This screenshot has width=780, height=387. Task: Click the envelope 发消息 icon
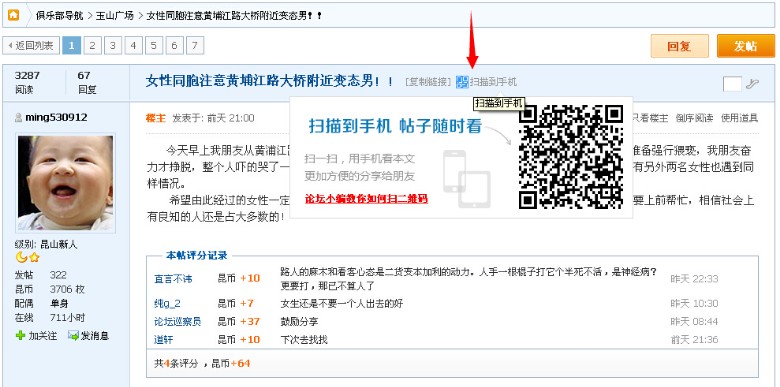point(74,336)
